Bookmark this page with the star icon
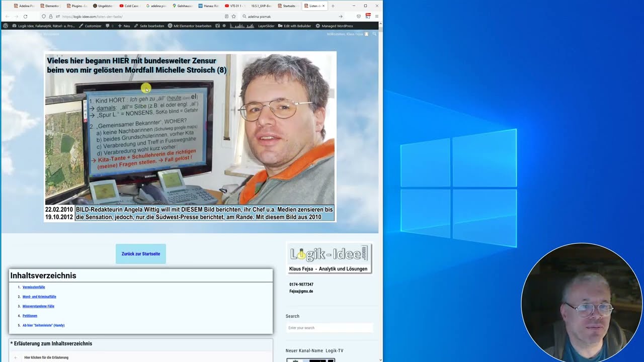Screen dimensions: 644x362 [x=233, y=17]
